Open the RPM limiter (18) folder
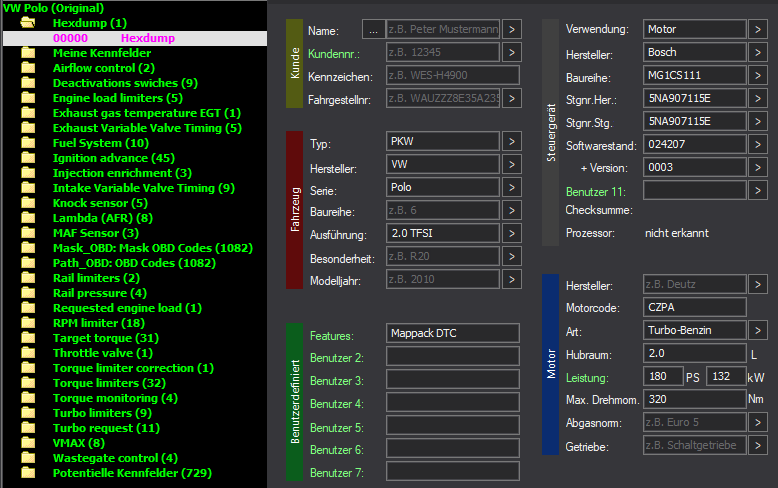 click(x=99, y=323)
